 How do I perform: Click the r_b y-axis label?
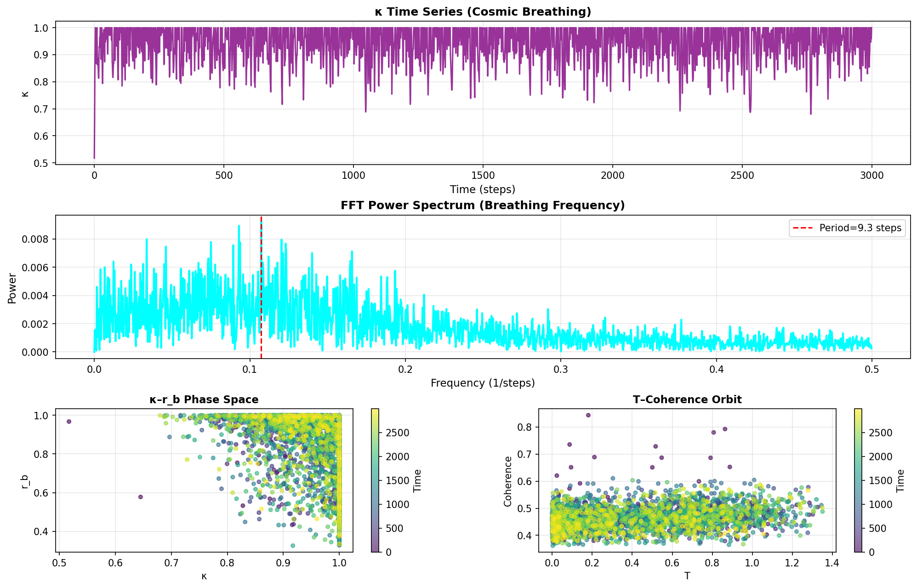pyautogui.click(x=24, y=481)
